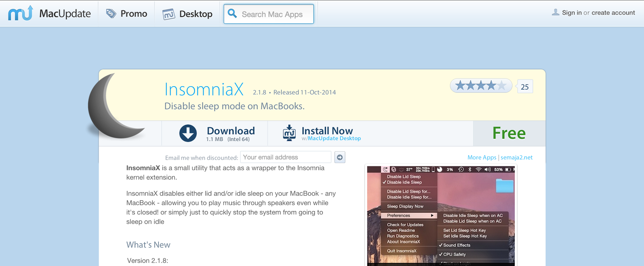Click the Download 1.1 MB button text

click(231, 133)
